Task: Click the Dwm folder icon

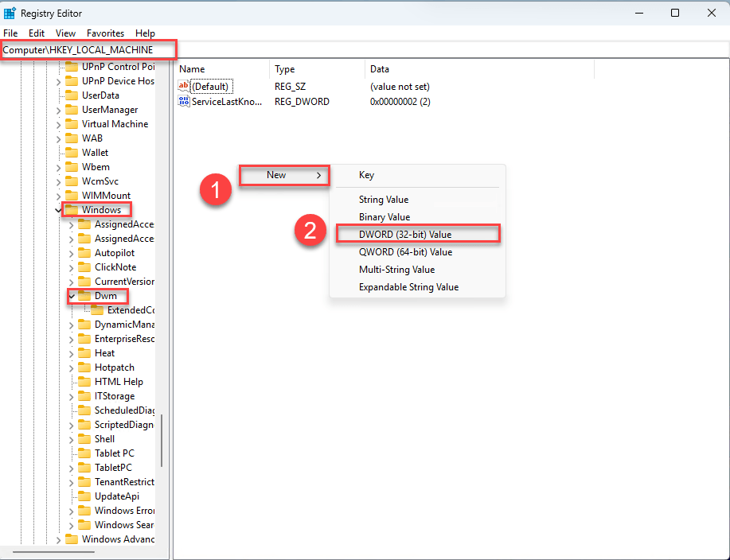Action: coord(84,296)
